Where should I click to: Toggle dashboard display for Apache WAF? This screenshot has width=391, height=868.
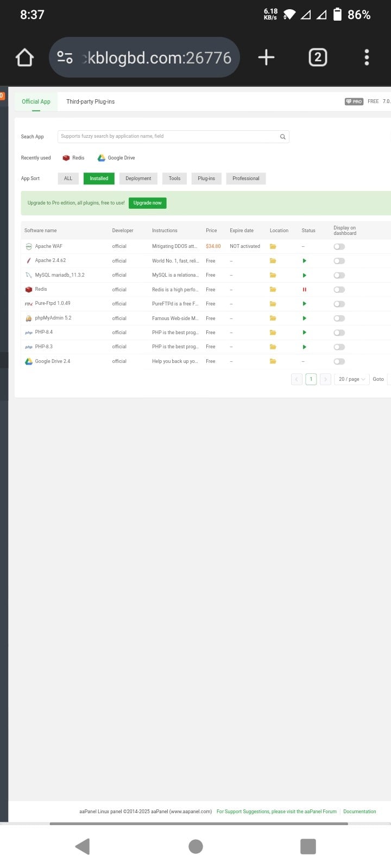(339, 246)
